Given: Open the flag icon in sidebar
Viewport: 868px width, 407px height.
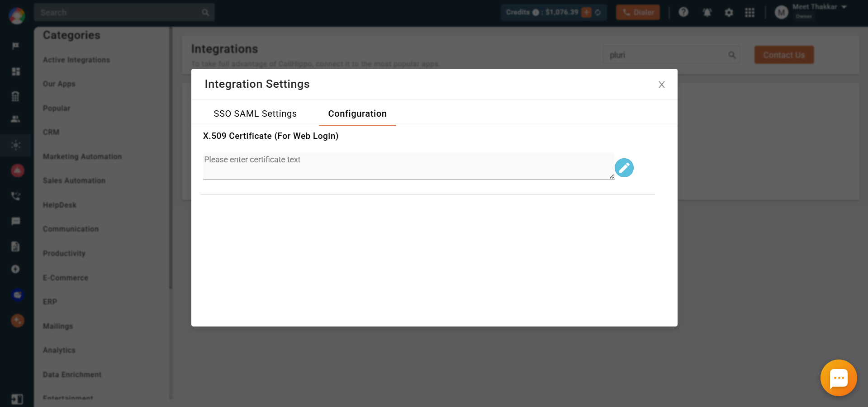Looking at the screenshot, I should (x=16, y=46).
